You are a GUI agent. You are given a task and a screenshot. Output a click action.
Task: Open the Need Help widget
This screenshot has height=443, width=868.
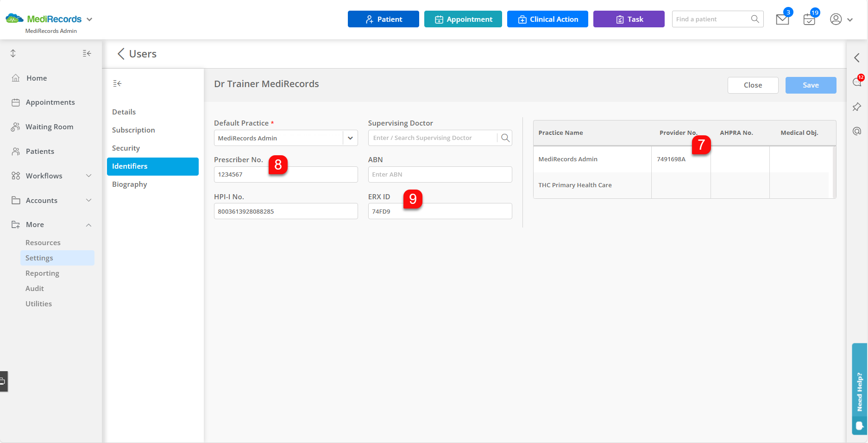coord(860,388)
